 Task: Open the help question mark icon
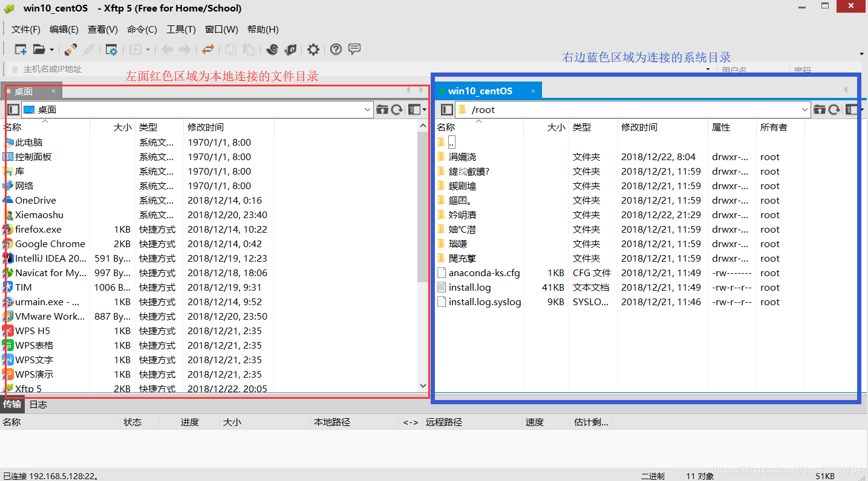(336, 50)
